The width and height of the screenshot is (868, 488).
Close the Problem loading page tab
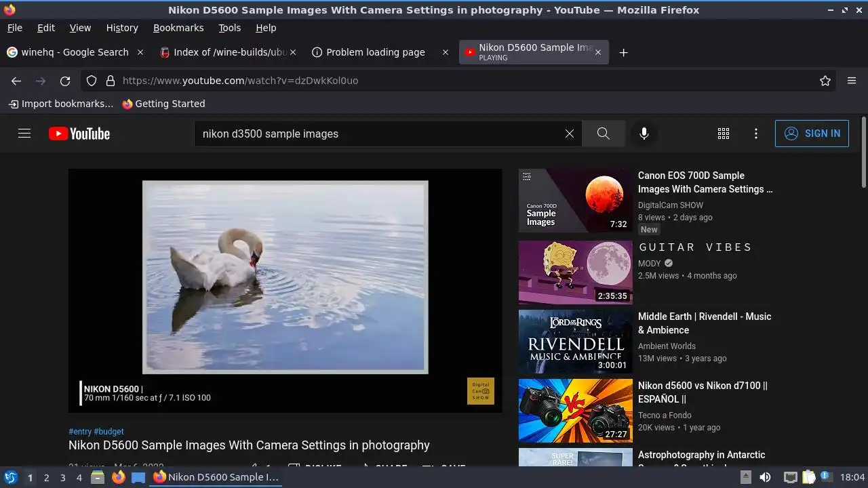[x=446, y=52]
